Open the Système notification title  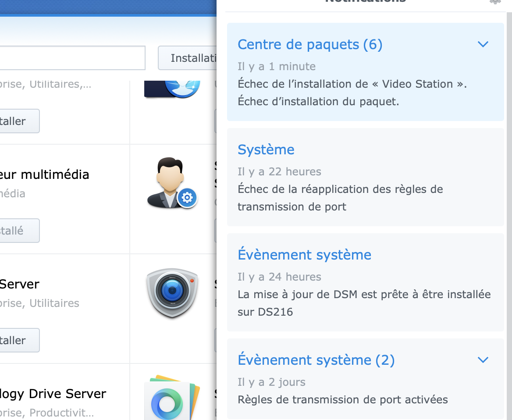click(x=266, y=149)
